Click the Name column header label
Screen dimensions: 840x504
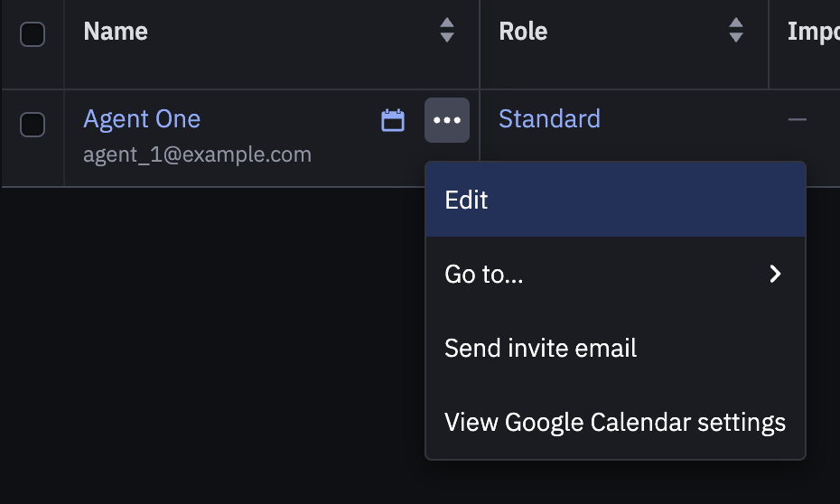click(x=116, y=31)
